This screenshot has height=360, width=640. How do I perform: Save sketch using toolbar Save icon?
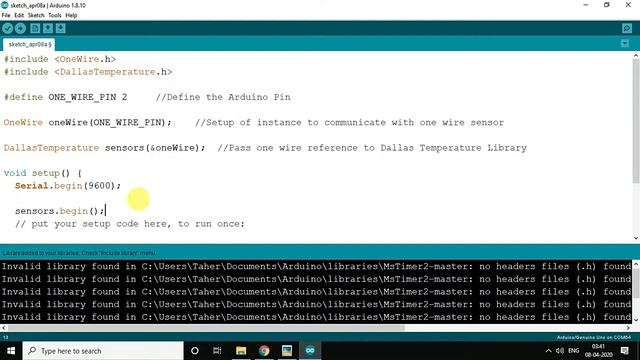coord(60,28)
